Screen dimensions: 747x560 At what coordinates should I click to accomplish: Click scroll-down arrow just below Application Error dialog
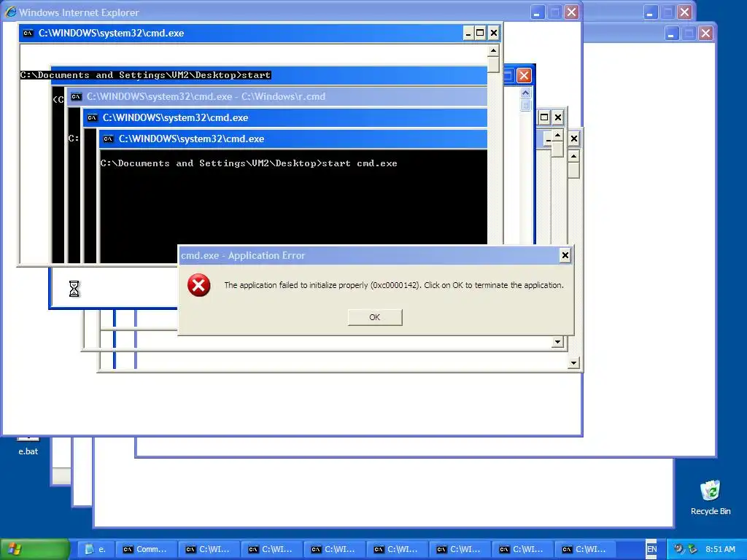click(557, 342)
